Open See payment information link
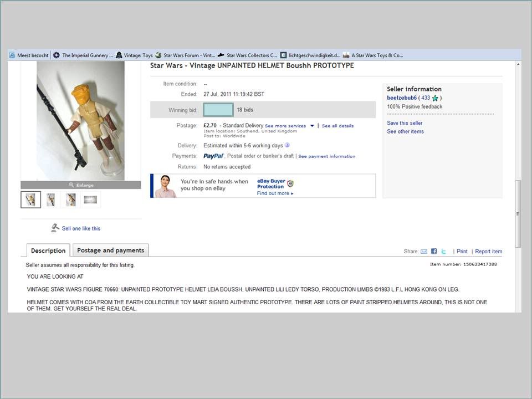The width and height of the screenshot is (532, 399). [x=327, y=156]
